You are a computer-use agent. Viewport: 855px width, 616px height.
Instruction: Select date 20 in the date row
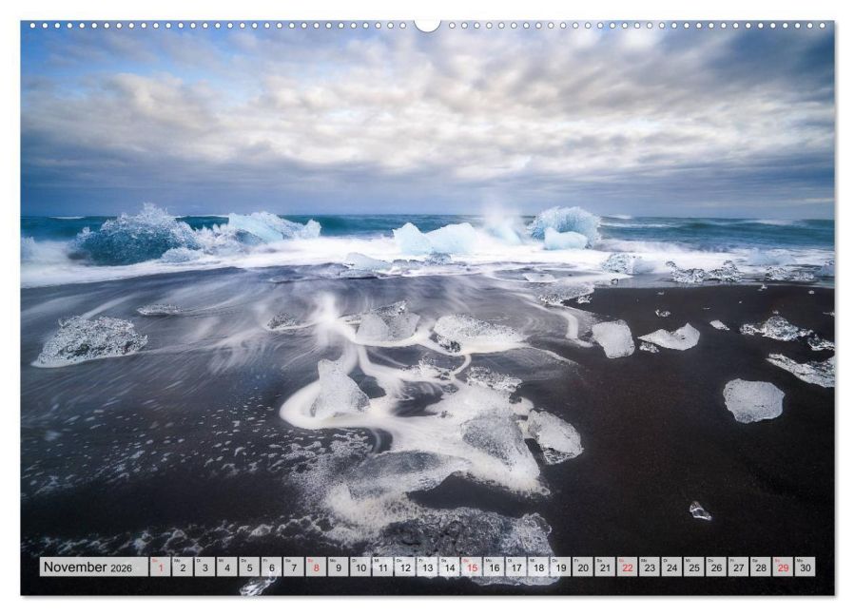(x=583, y=568)
